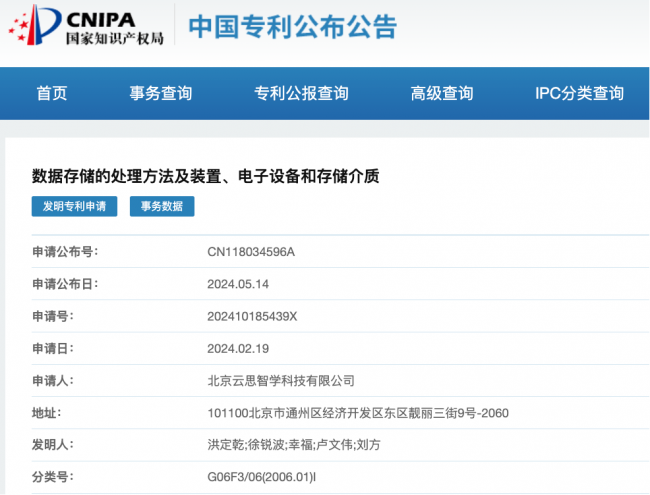The image size is (650, 495).
Task: Open the 事务查询 menu item
Action: [x=161, y=93]
